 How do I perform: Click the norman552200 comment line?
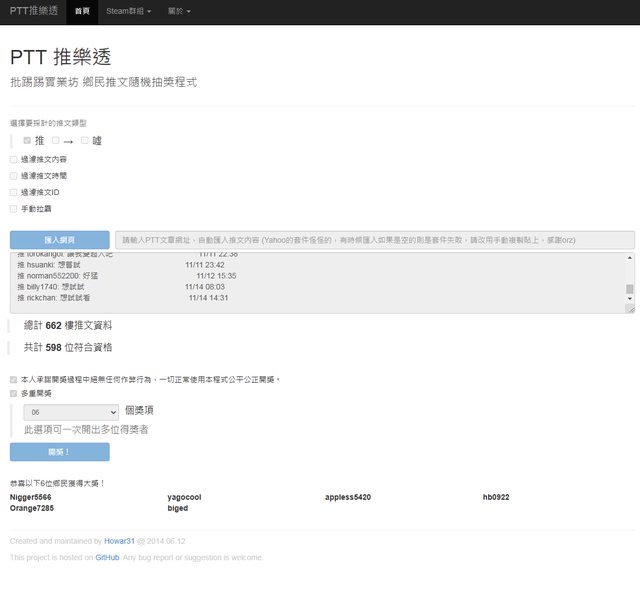coord(127,276)
